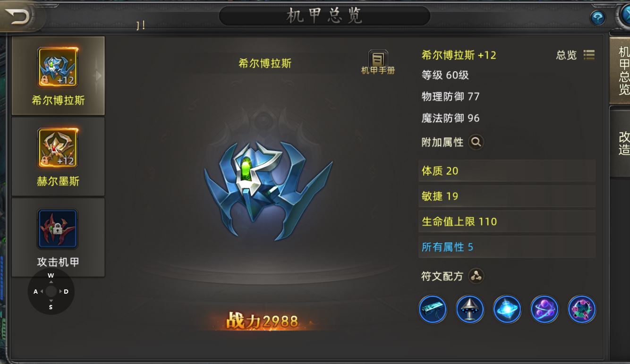630x364 pixels.
Task: Click the central blue mecha image
Action: (268, 189)
